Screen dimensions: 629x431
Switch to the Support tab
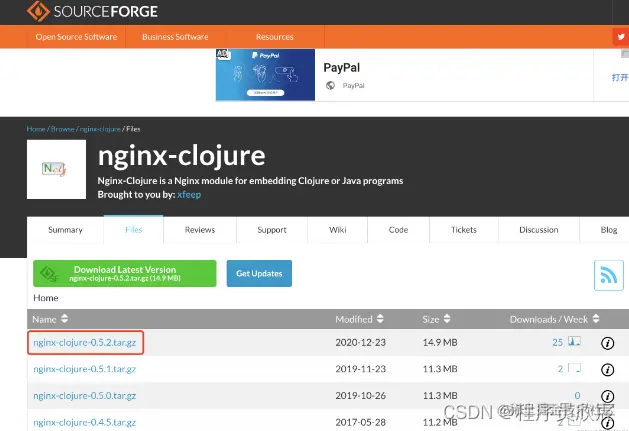click(x=272, y=230)
